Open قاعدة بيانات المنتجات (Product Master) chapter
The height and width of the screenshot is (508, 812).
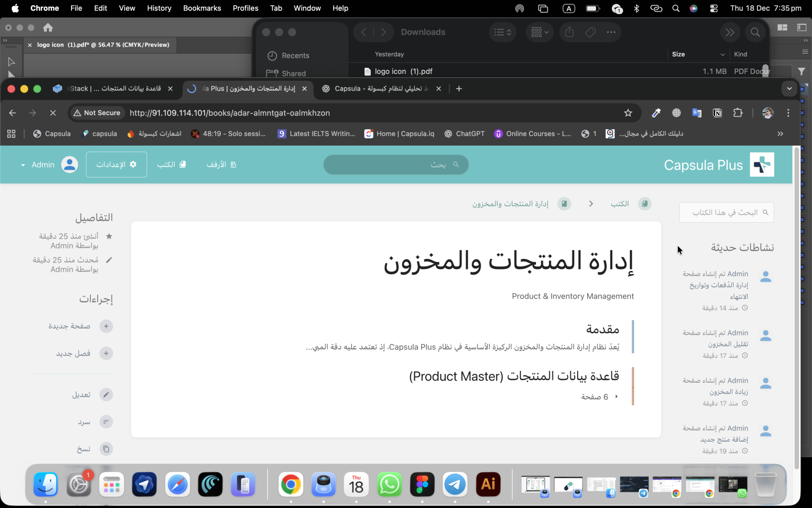(514, 376)
